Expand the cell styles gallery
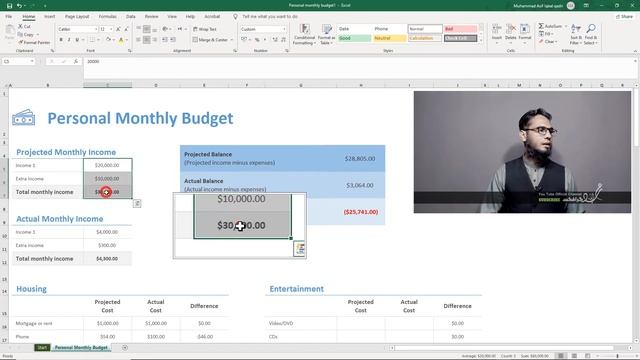 481,40
